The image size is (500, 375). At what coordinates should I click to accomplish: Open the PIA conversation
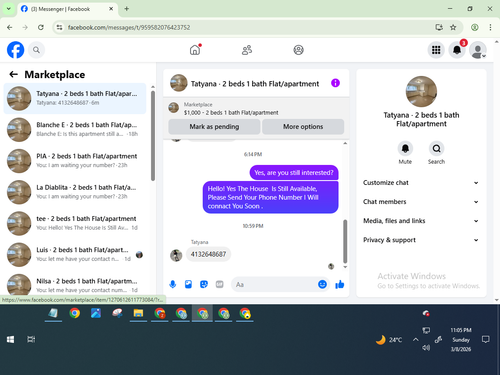click(75, 161)
